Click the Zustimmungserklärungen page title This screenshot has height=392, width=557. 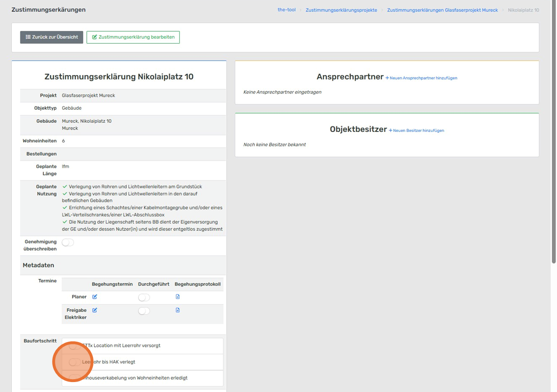pyautogui.click(x=48, y=10)
